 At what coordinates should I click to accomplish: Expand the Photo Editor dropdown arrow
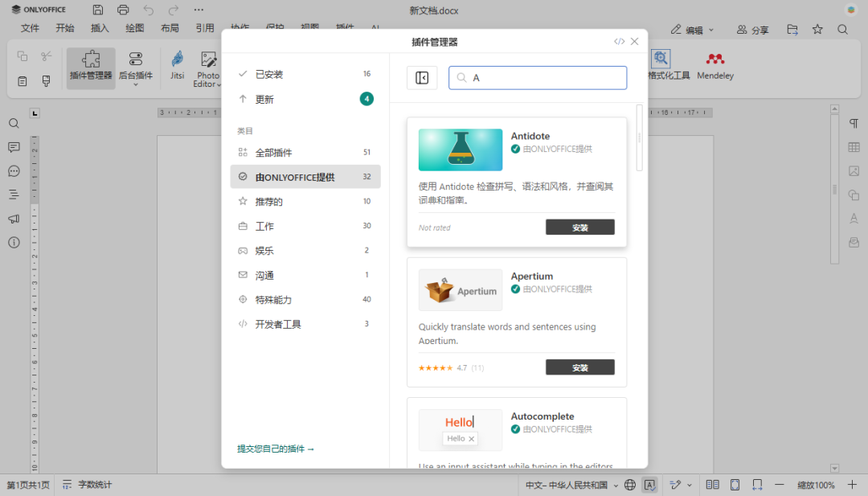click(219, 84)
